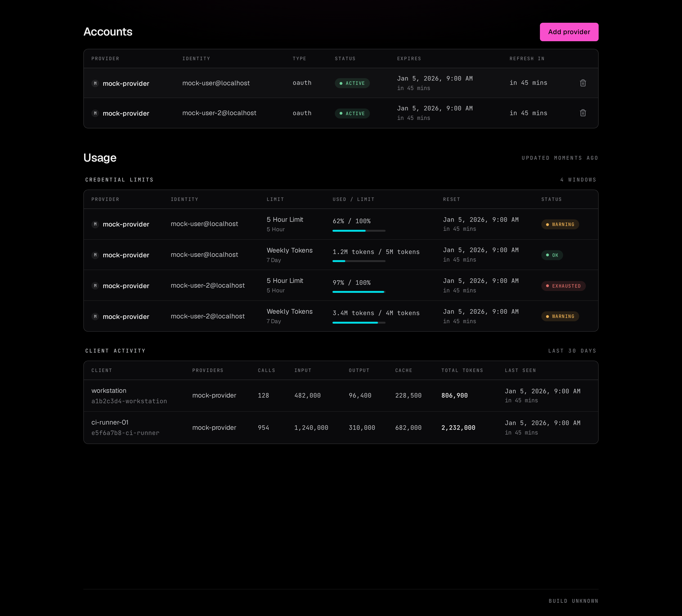Click the LAST SEEN column header
Screen dimensions: 682x616
point(520,370)
